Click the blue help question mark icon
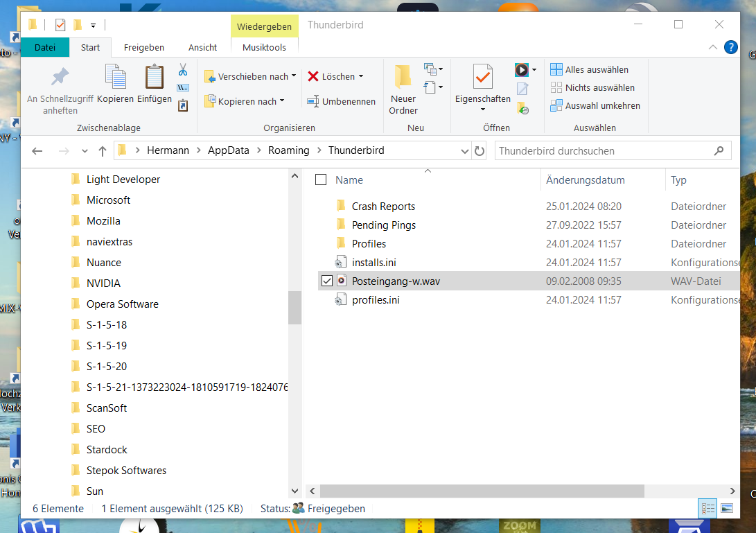 click(731, 47)
